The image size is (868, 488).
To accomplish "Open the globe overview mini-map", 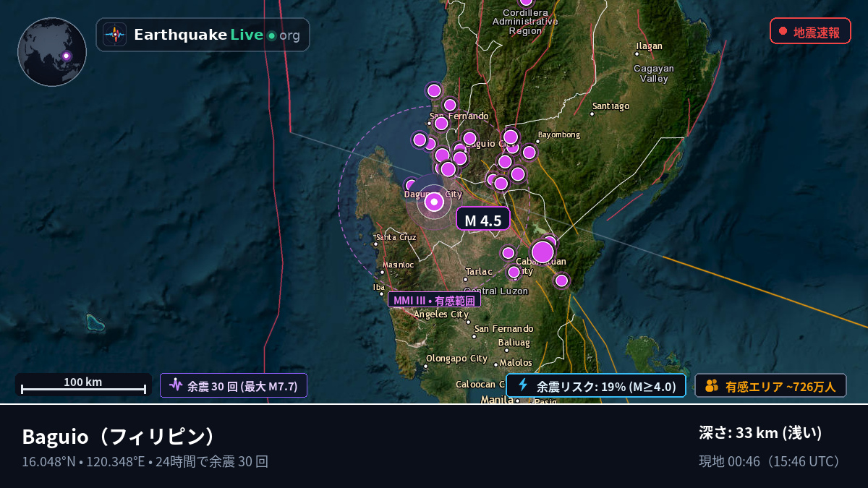I will coord(52,52).
